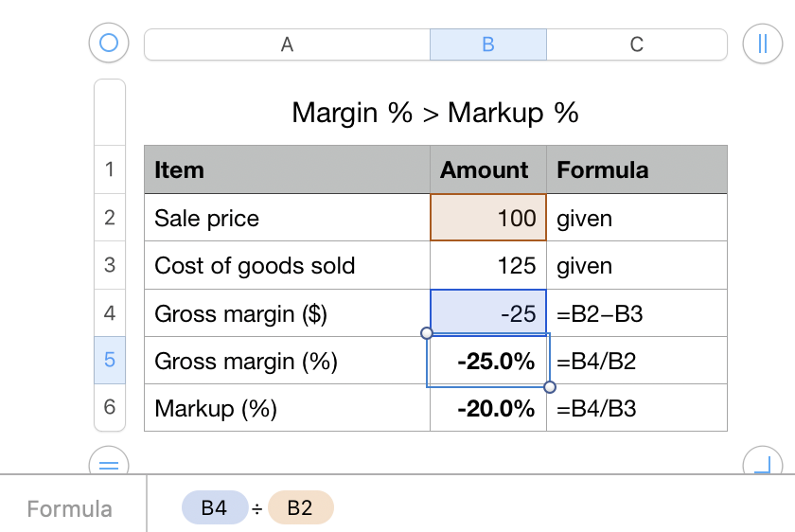Select row 2 header
Viewport: 795px width, 532px height.
110,218
